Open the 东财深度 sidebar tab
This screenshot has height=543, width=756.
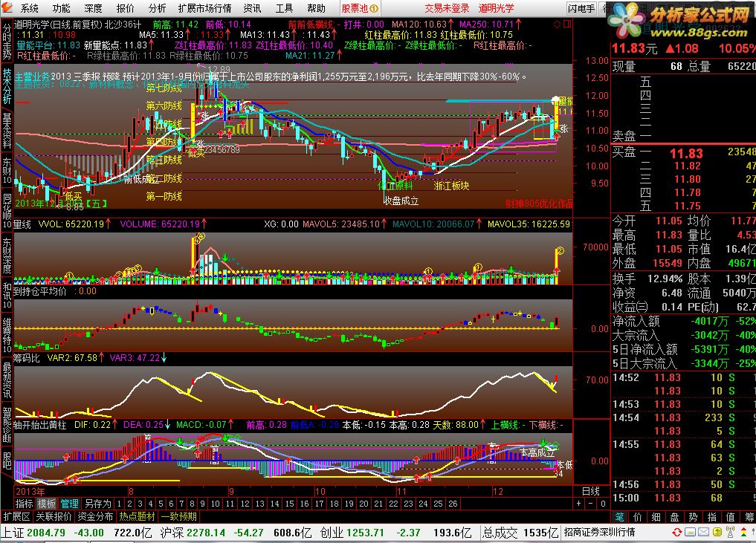(x=7, y=256)
